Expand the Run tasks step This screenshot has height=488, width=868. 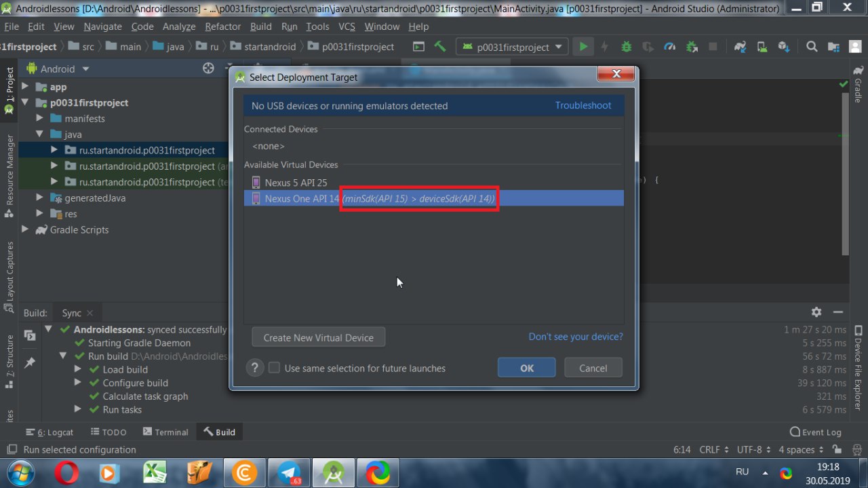pyautogui.click(x=77, y=409)
